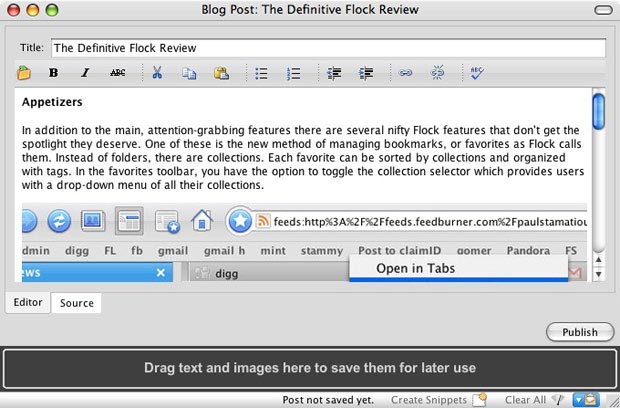
Task: Copy selection with the copy icon
Action: coord(189,73)
